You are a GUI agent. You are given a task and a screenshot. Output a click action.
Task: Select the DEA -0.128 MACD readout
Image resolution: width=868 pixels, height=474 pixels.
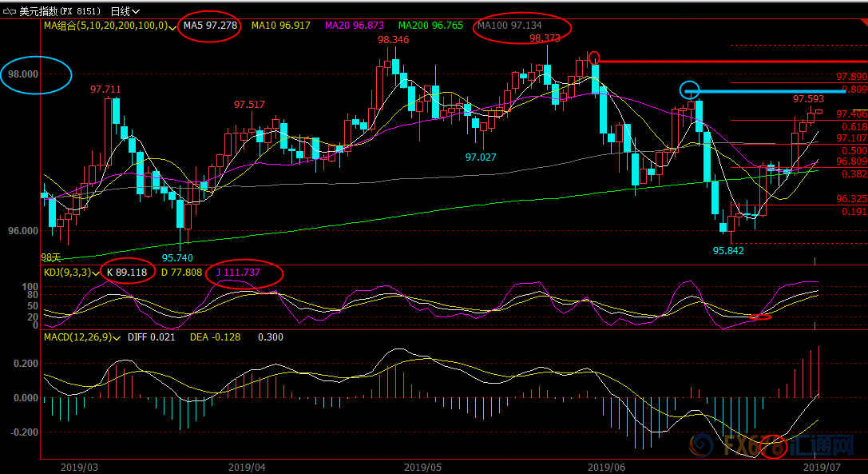tap(216, 337)
